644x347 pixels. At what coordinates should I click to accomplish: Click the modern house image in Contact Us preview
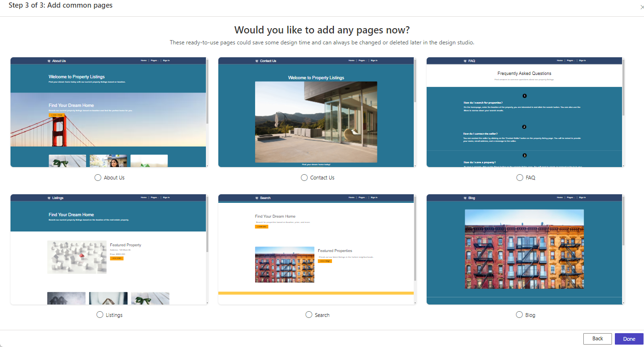coord(316,122)
